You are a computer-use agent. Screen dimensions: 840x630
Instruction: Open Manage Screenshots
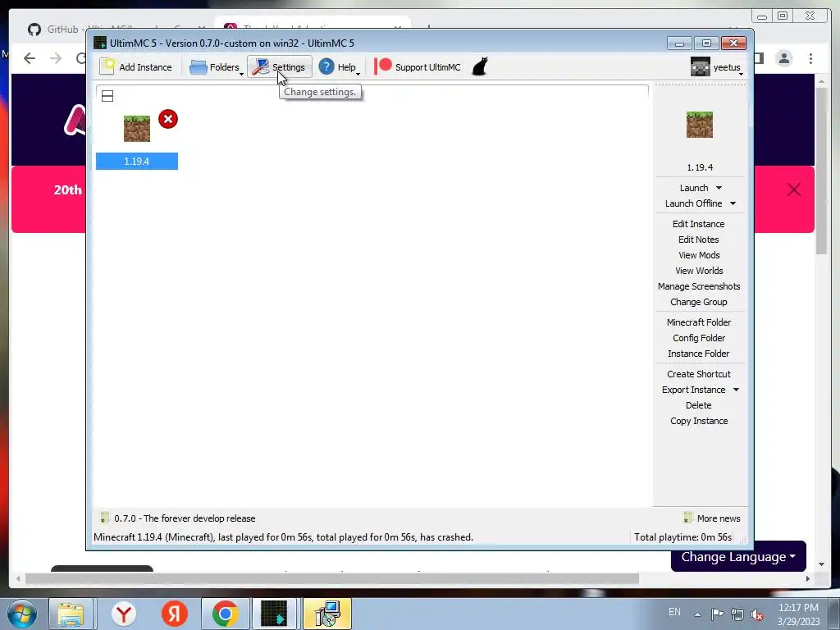click(x=699, y=286)
